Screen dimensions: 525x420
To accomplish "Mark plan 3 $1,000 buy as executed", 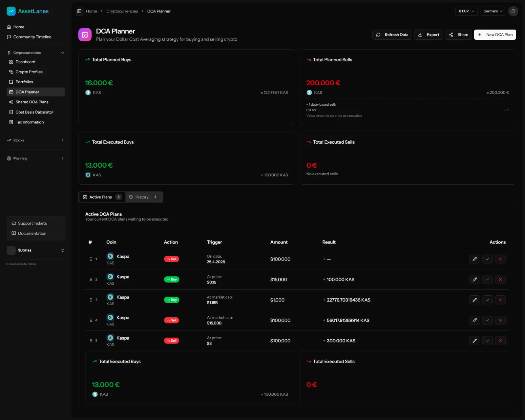I will 488,300.
